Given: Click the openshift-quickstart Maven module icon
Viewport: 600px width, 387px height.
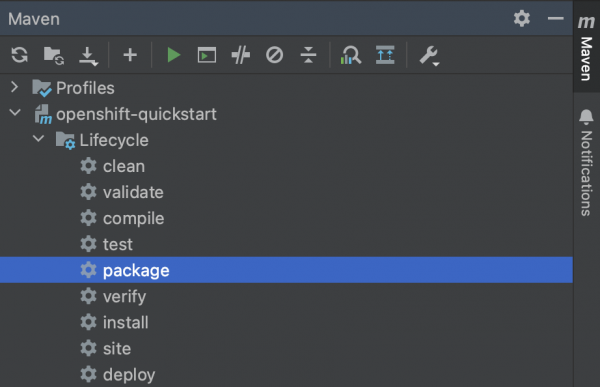Looking at the screenshot, I should click(x=43, y=114).
